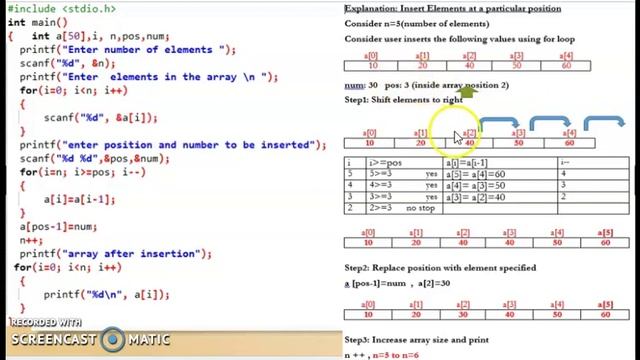Viewport: 640px width, 360px height.
Task: Click 'a[i]=a[i-1];' in the code
Action: click(80, 200)
